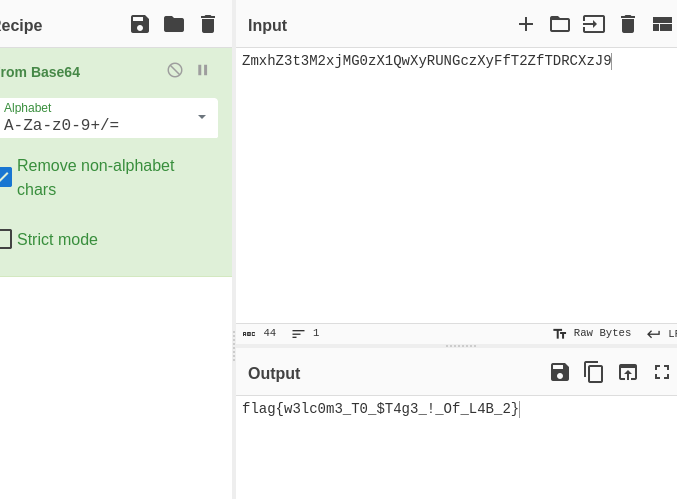
Task: Maximise the output pane
Action: [662, 372]
